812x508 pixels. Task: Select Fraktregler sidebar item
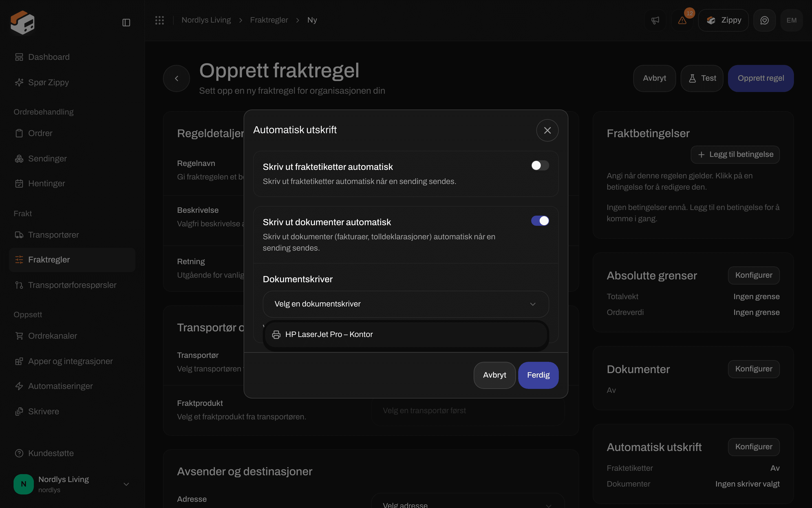72,260
